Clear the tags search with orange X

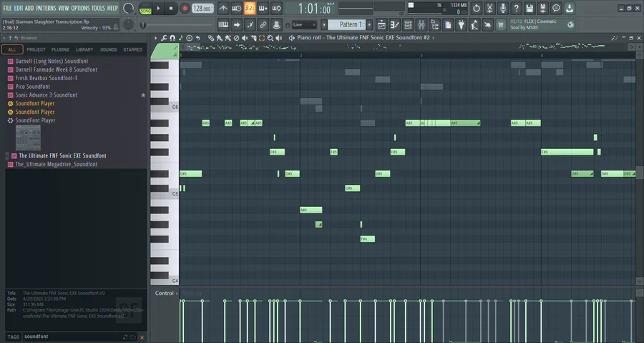coord(142,338)
